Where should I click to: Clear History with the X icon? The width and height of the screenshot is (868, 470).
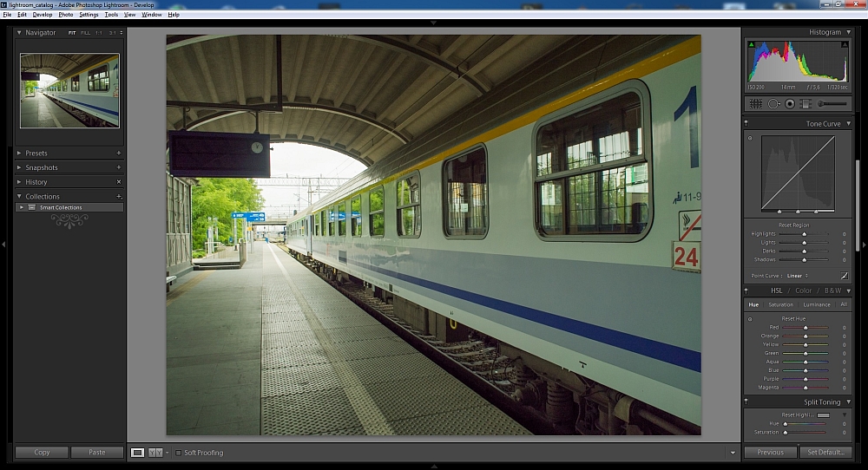tap(119, 182)
